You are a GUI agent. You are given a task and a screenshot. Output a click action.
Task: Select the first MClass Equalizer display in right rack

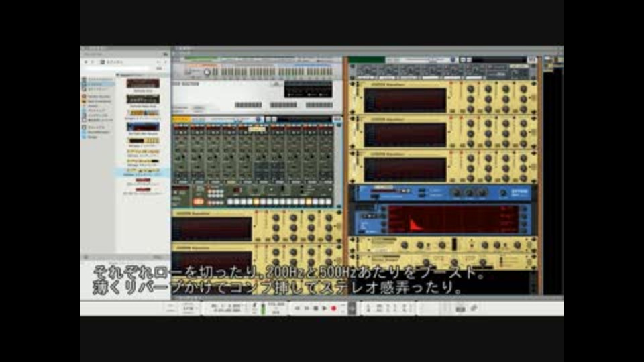(405, 100)
